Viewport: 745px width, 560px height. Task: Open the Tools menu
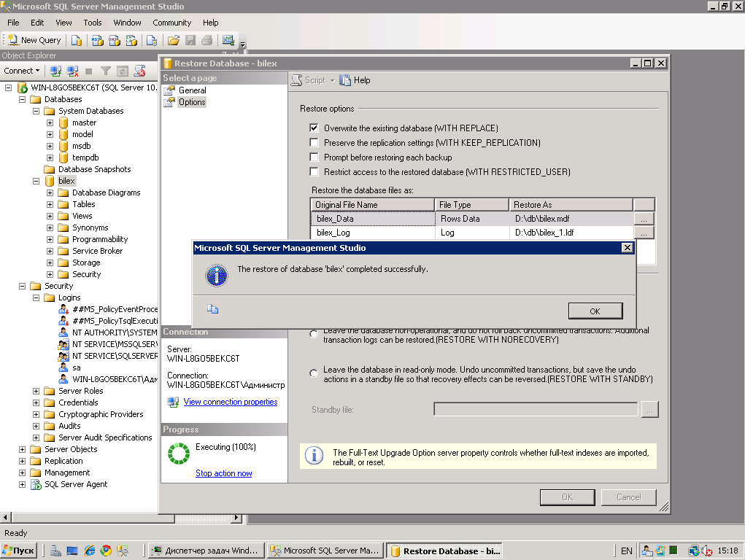(93, 23)
